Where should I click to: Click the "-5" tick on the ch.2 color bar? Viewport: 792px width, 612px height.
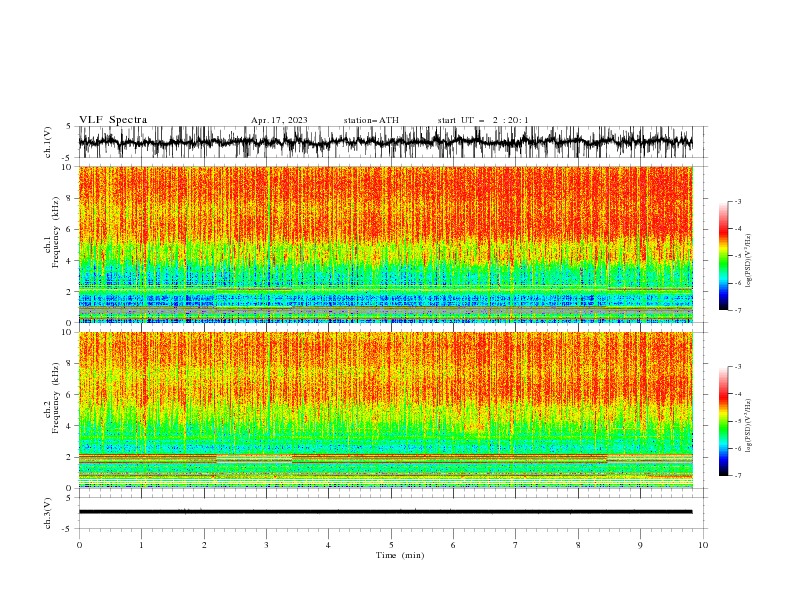(738, 421)
